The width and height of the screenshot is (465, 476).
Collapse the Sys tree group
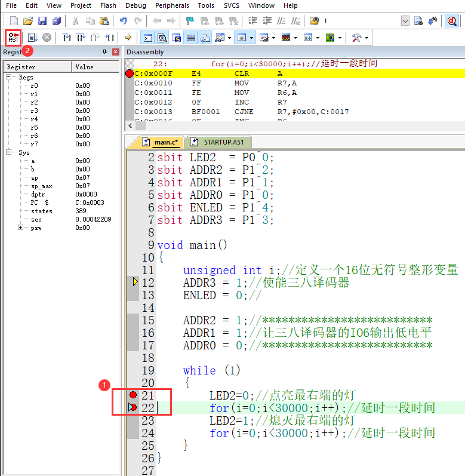click(x=9, y=152)
